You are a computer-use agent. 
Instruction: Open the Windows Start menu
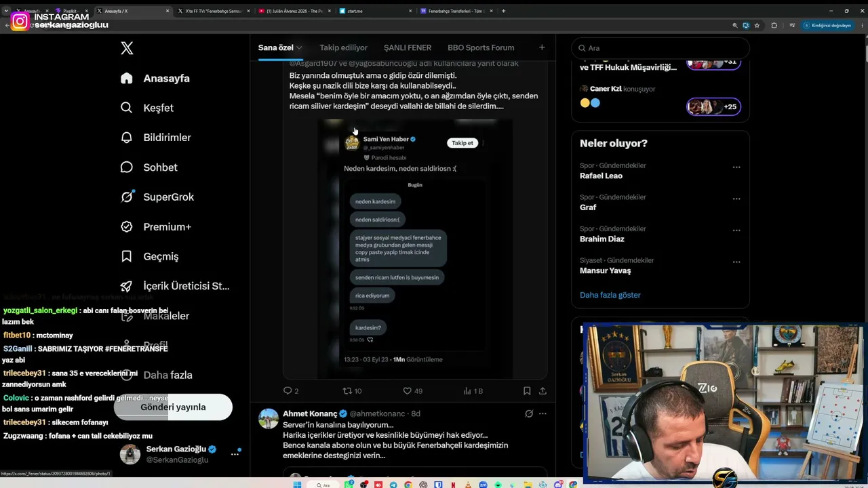pyautogui.click(x=297, y=485)
